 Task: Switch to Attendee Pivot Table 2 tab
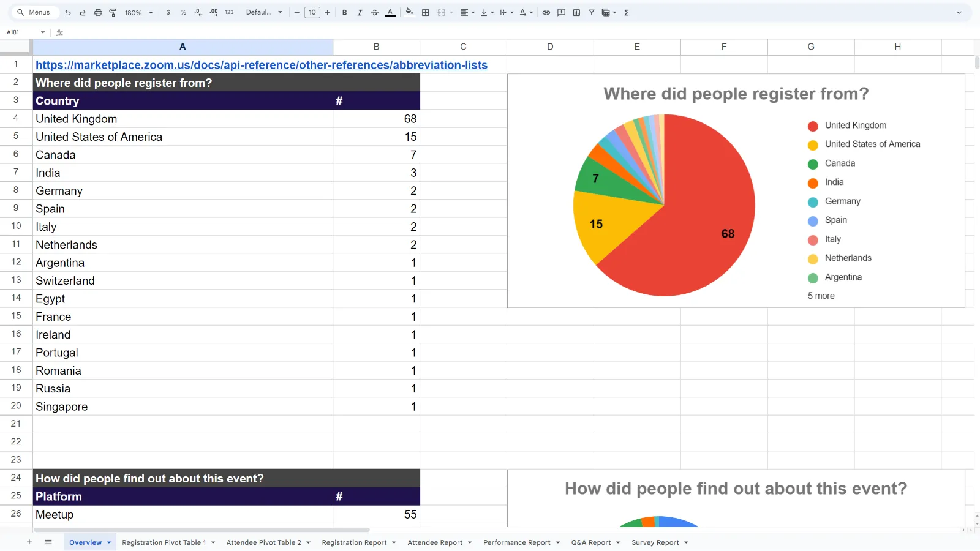coord(263,542)
